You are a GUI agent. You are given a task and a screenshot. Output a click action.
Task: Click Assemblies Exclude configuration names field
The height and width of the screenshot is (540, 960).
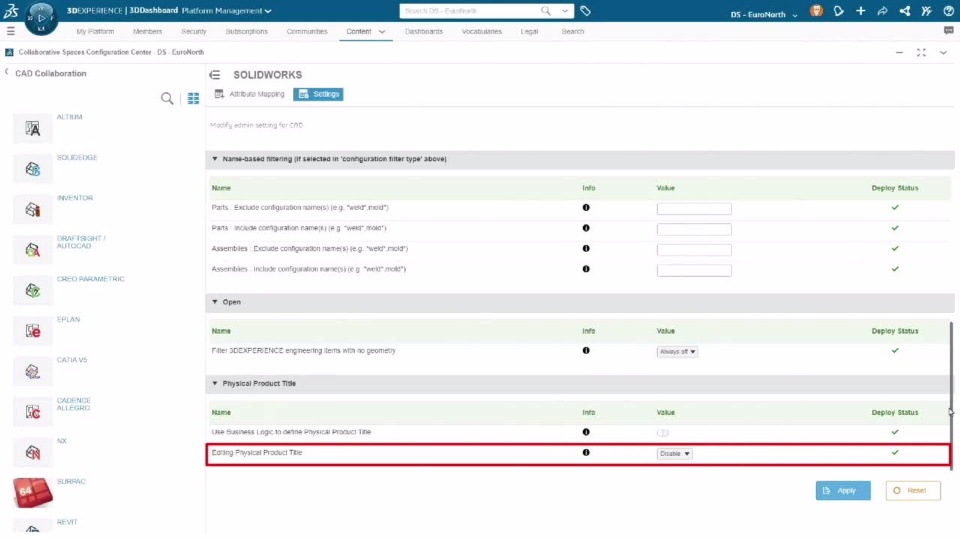pyautogui.click(x=694, y=250)
